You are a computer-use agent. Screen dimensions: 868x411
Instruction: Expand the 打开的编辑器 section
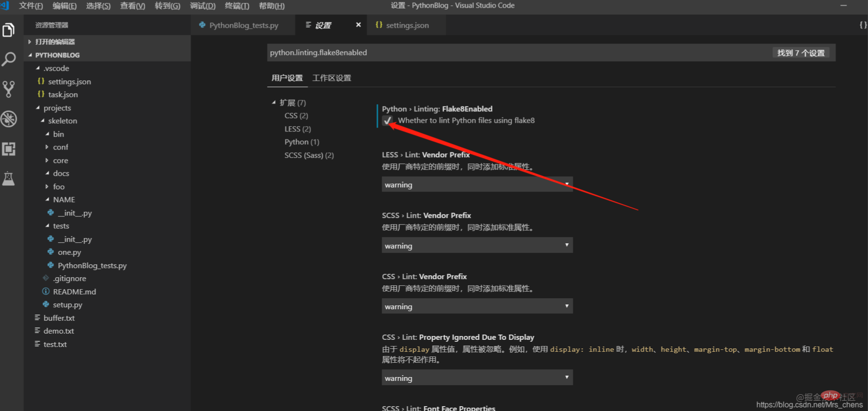30,42
